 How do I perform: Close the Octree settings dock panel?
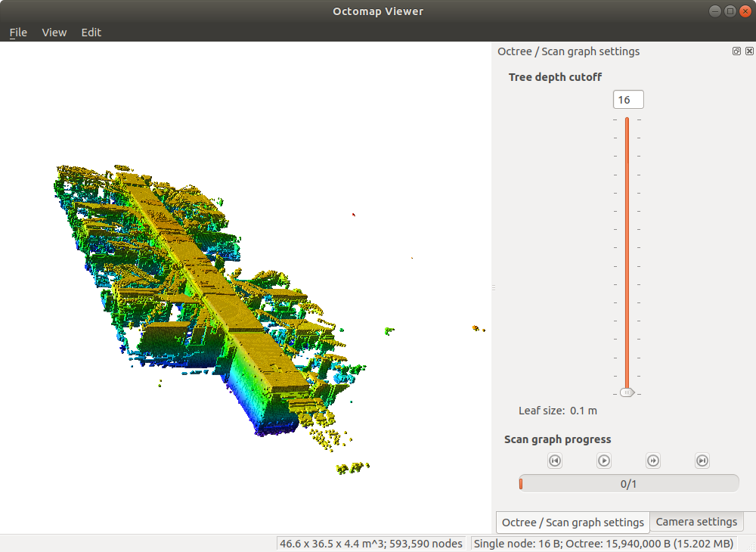749,51
